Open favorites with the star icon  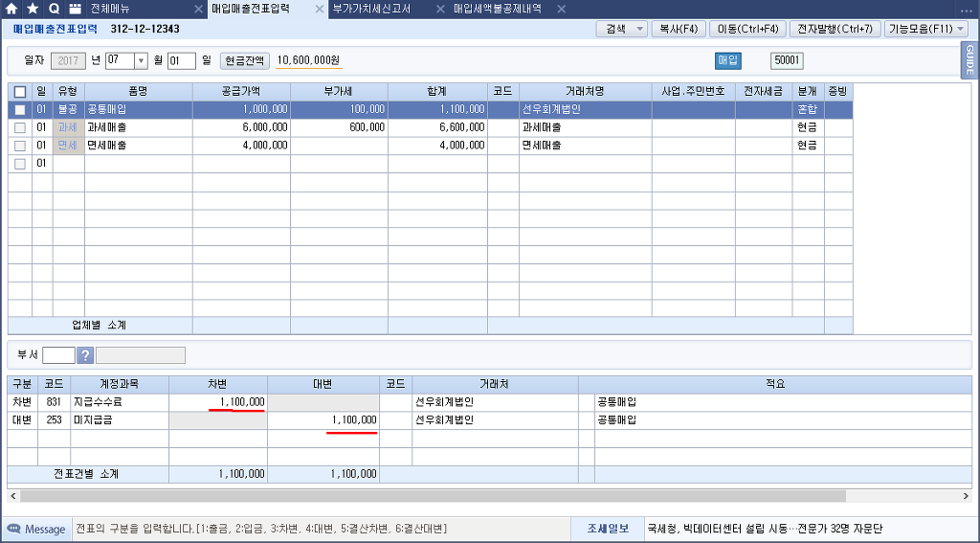tap(33, 9)
